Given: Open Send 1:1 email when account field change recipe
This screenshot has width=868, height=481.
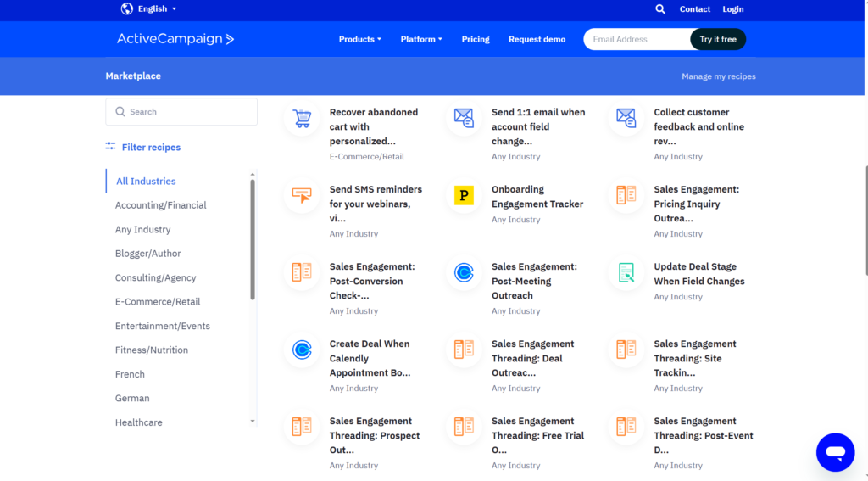Looking at the screenshot, I should click(538, 126).
